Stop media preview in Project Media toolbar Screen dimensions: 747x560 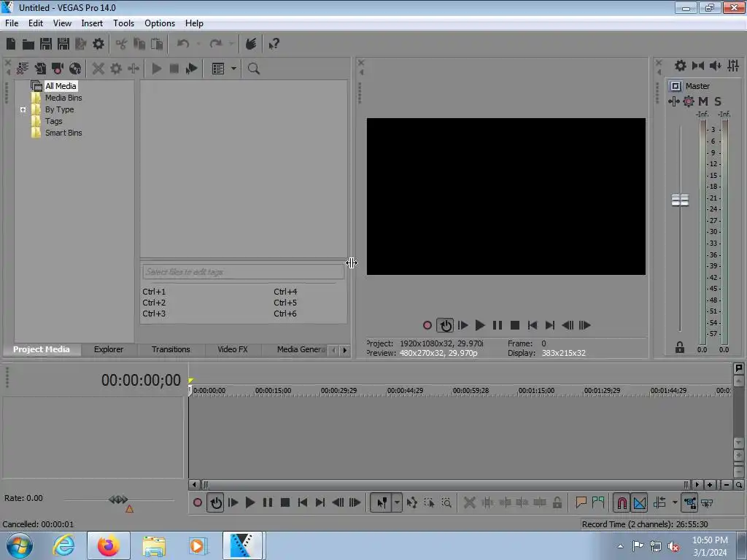[x=174, y=69]
